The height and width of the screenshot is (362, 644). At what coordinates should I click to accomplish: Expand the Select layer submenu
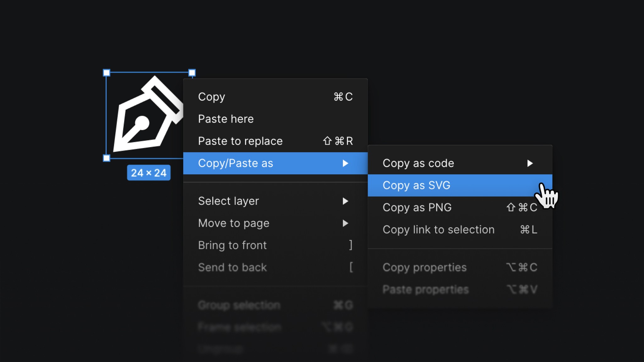click(x=229, y=201)
